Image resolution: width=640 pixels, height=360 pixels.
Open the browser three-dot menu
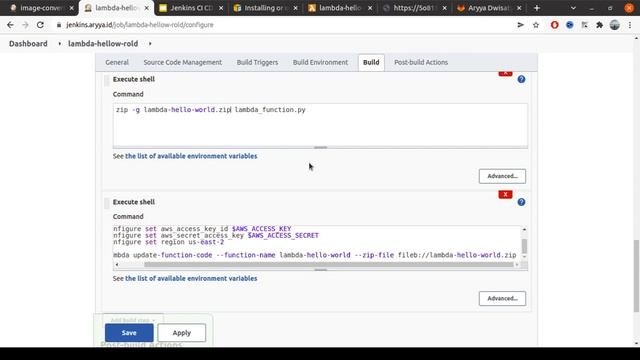click(x=630, y=25)
